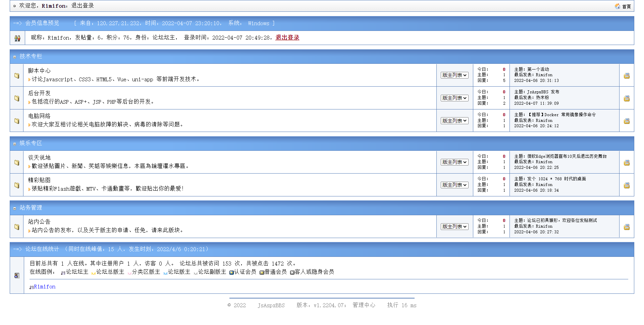Open topic 论坛已初具雏形

coord(562,221)
